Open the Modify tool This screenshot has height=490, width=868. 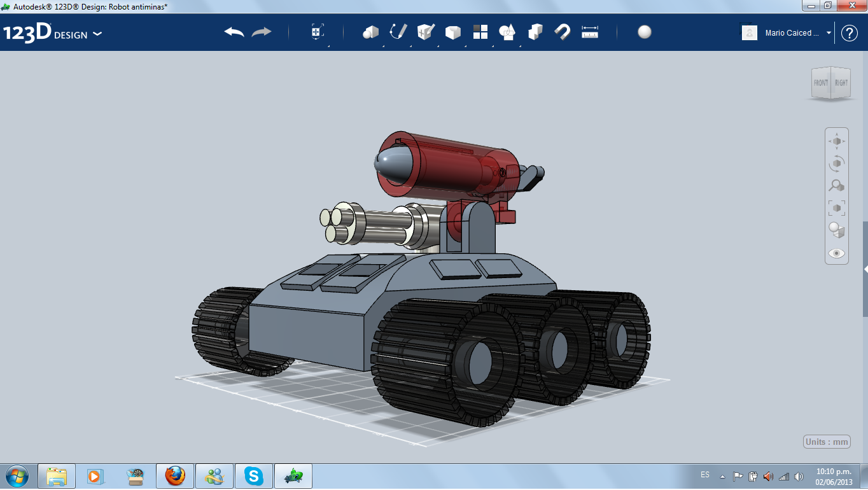pos(453,32)
